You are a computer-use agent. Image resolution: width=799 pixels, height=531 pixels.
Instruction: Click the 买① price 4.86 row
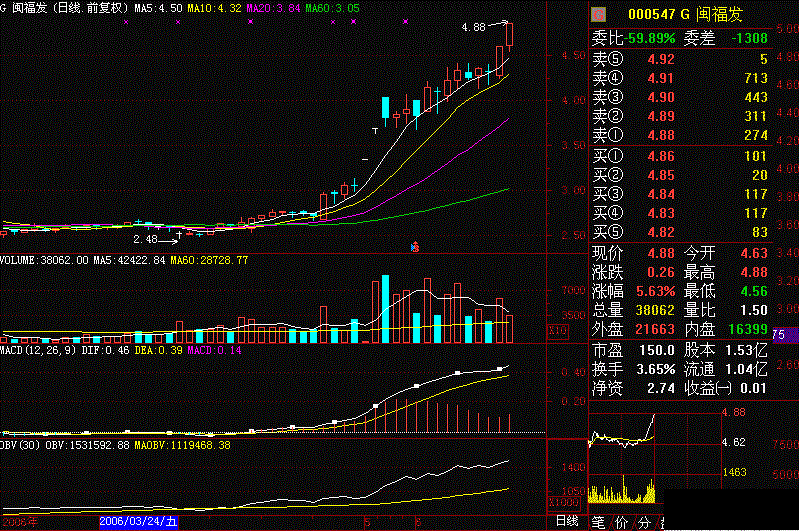click(680, 156)
